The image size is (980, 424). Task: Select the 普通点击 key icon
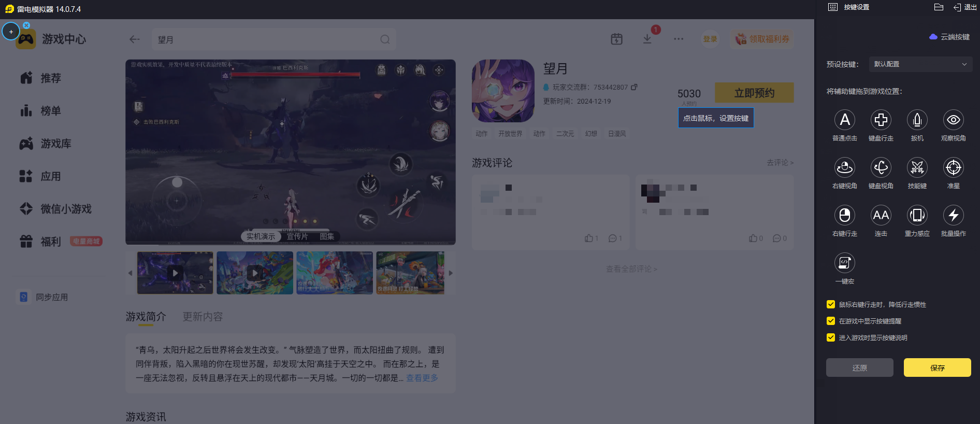(x=845, y=120)
